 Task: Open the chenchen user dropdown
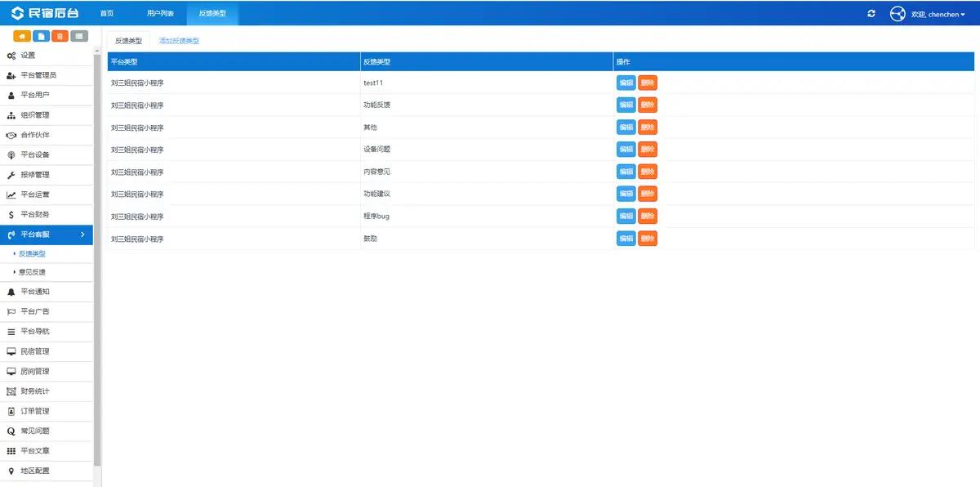pos(938,14)
